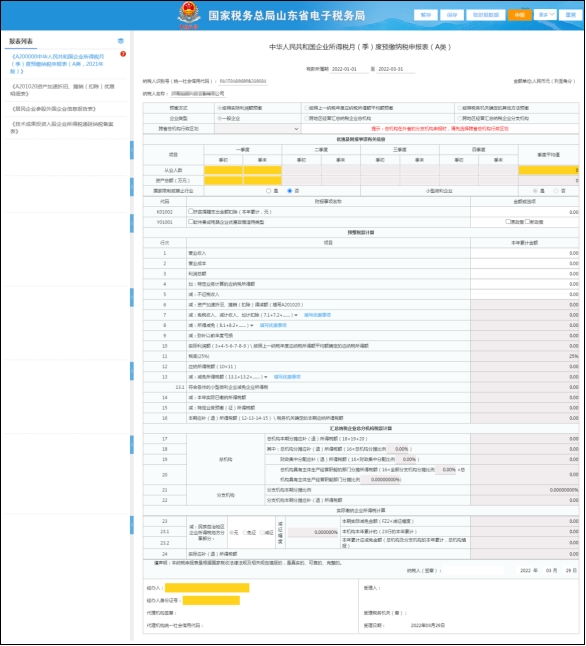Image resolution: width=586 pixels, height=646 pixels.
Task: Click the 暂存 button
Action: point(426,15)
